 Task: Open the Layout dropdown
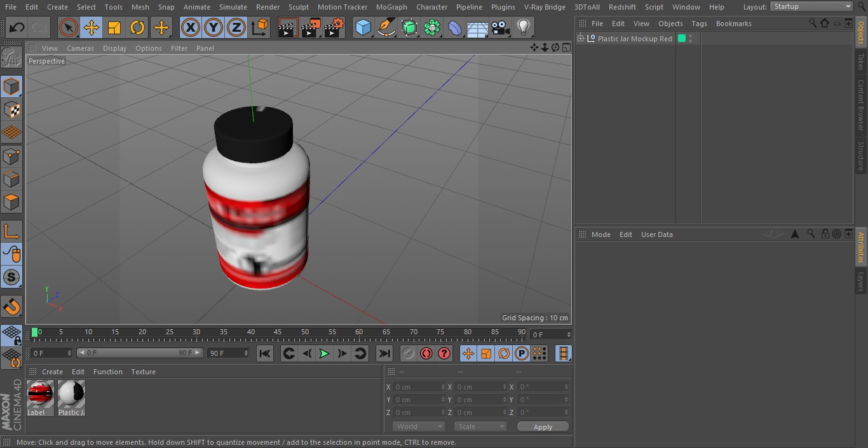point(811,6)
